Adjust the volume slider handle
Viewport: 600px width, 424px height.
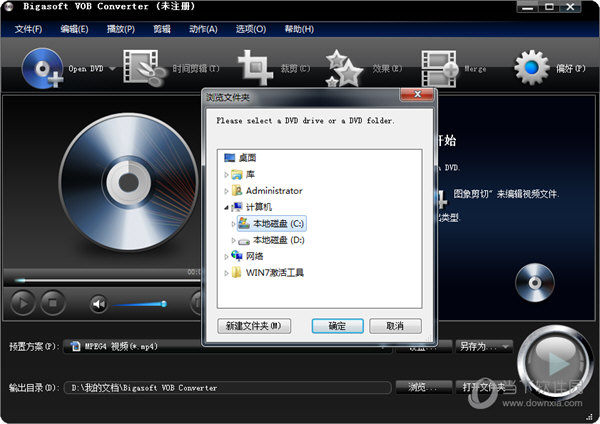[x=164, y=304]
